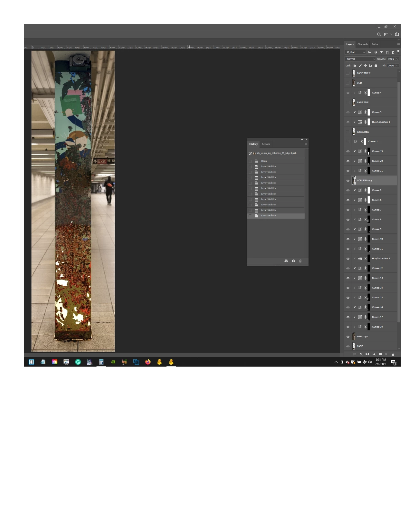
Task: Select the Curves 10 layer mask thumbnail
Action: click(369, 239)
